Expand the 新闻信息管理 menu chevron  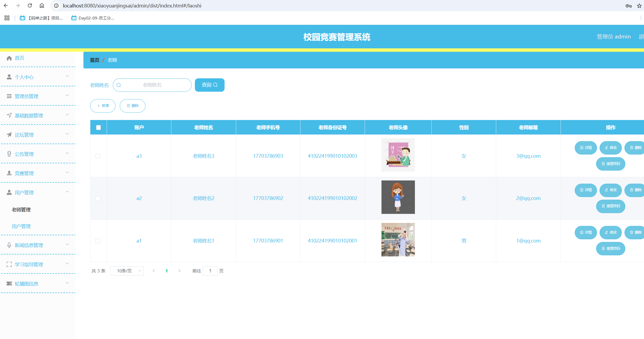(x=67, y=244)
